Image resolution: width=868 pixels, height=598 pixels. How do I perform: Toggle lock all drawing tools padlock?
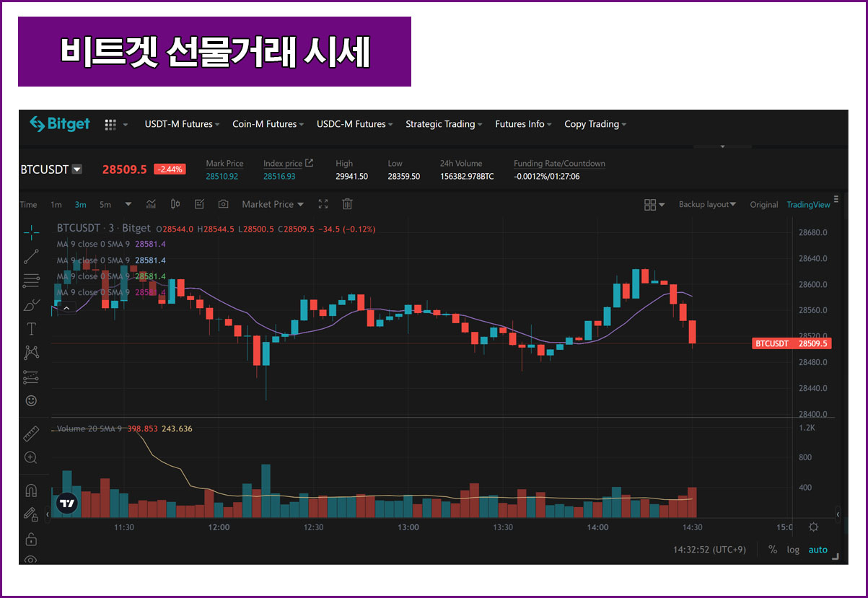click(x=31, y=539)
